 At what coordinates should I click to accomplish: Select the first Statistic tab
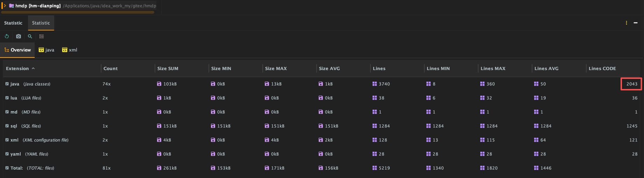pyautogui.click(x=13, y=23)
